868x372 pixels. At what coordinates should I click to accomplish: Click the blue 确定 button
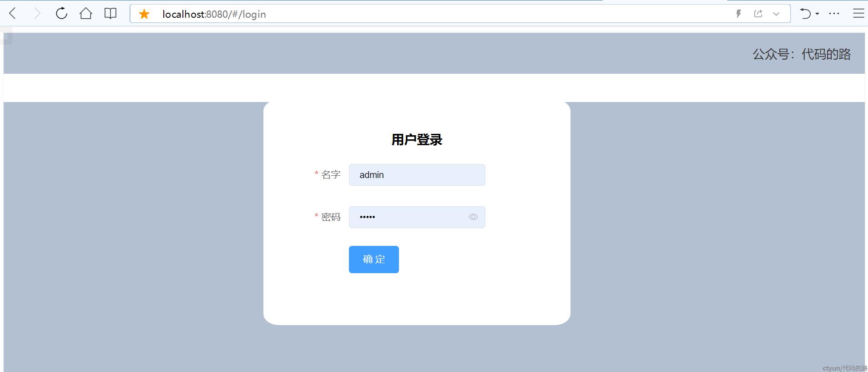(x=374, y=260)
